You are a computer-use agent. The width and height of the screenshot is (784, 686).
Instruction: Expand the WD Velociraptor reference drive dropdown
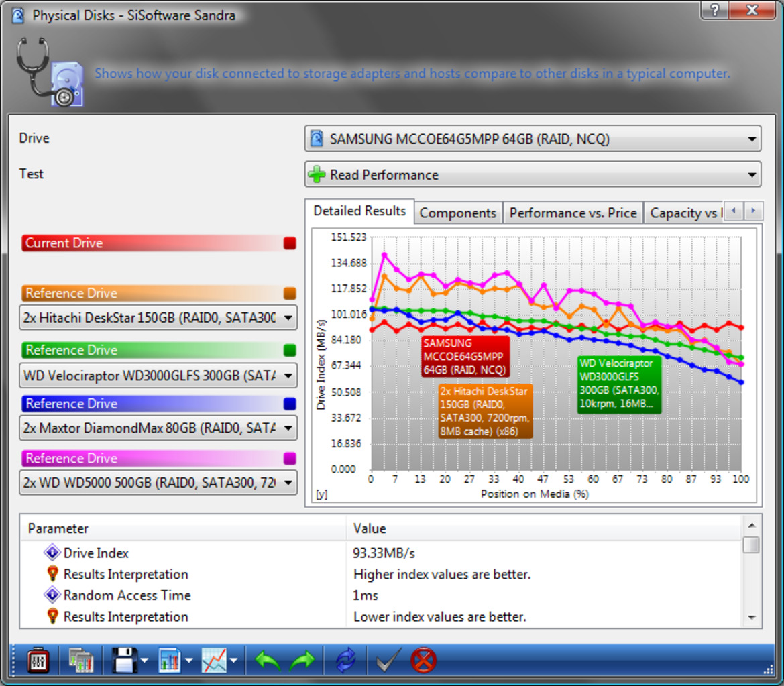(x=158, y=376)
